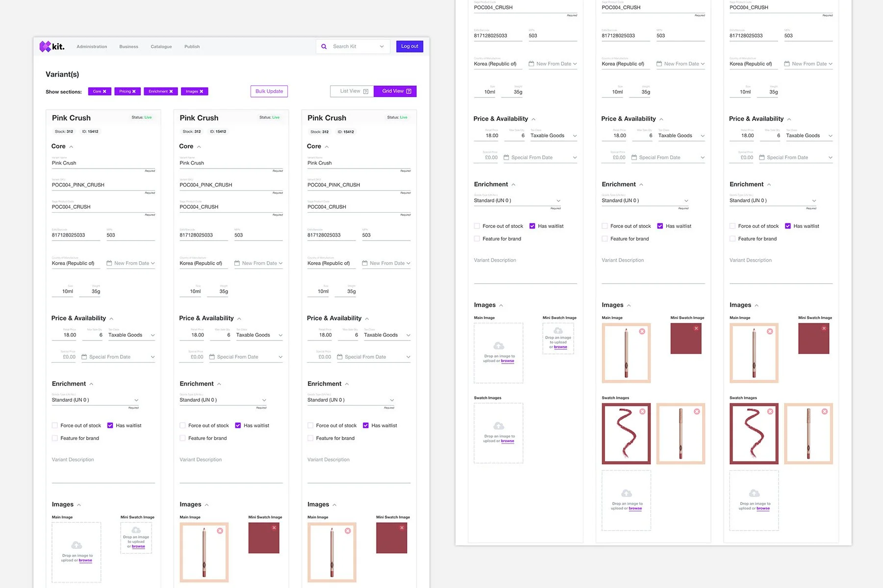Remove the Pricing section chip via its x

[x=134, y=92]
